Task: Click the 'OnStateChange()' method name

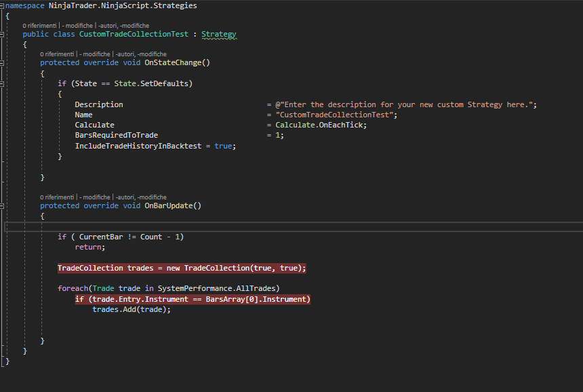Action: (178, 62)
